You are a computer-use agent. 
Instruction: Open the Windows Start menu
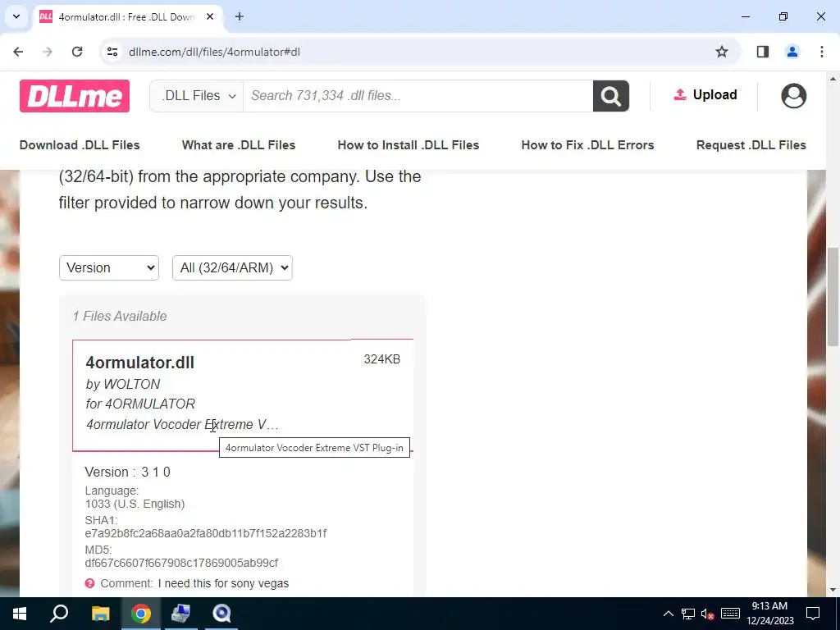[x=20, y=614]
